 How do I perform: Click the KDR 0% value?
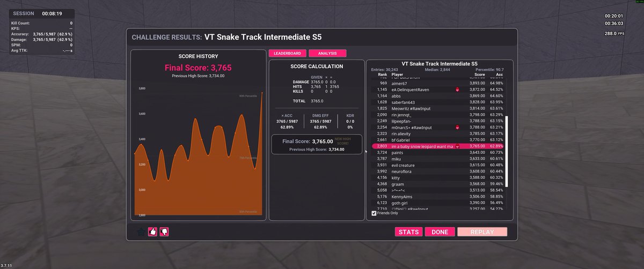click(x=350, y=127)
